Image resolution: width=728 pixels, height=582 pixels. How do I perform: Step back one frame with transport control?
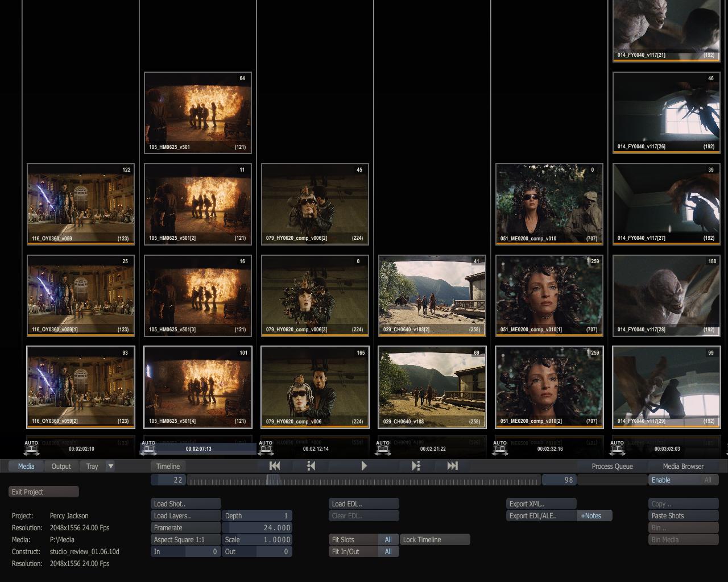311,466
